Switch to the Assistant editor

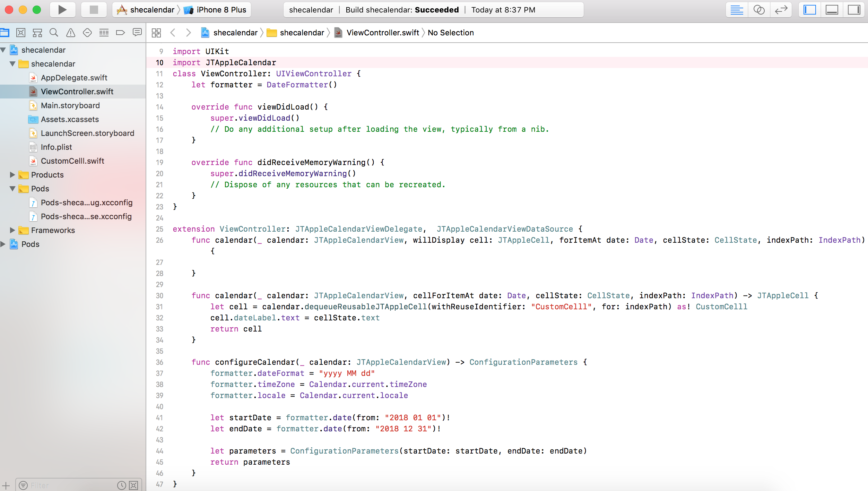click(759, 10)
